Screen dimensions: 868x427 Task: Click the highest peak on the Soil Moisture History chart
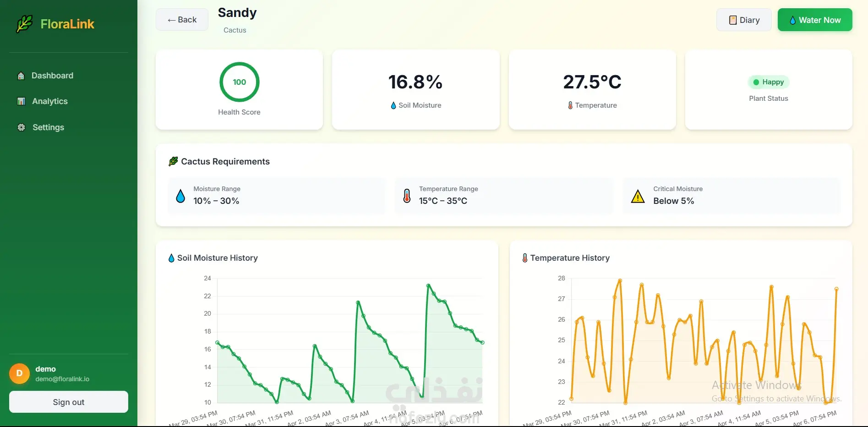click(x=428, y=285)
